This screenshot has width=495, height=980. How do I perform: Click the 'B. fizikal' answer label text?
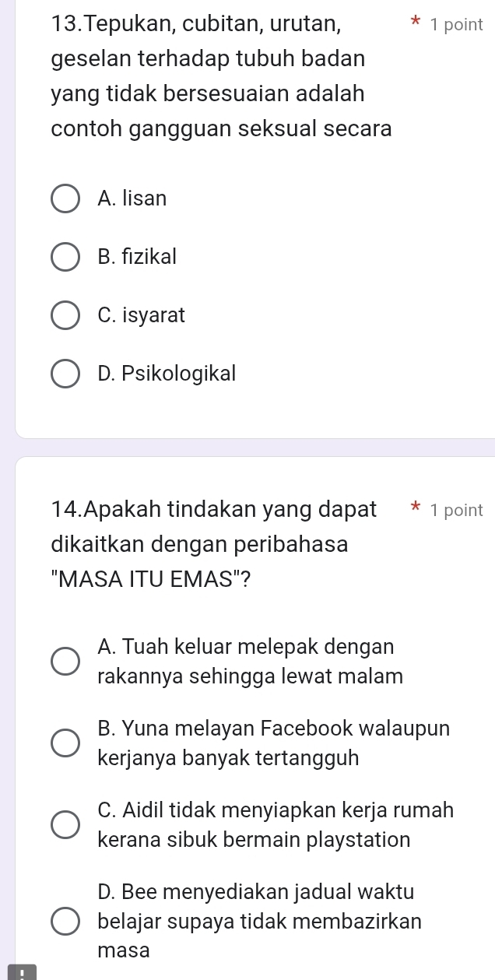click(138, 256)
